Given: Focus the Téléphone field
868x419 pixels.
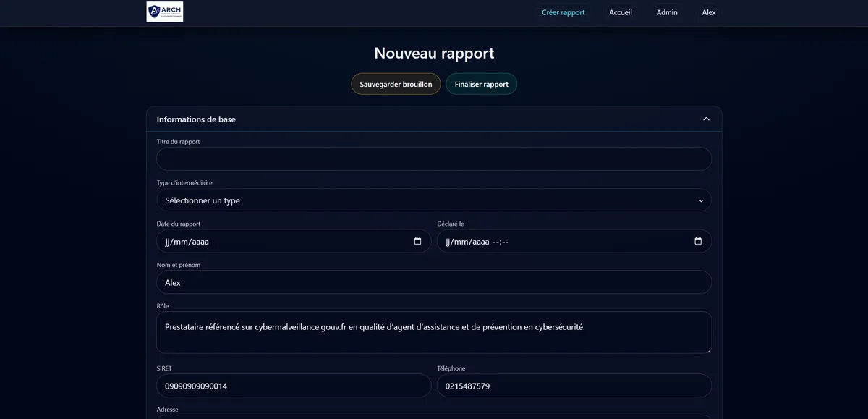Looking at the screenshot, I should pos(574,386).
